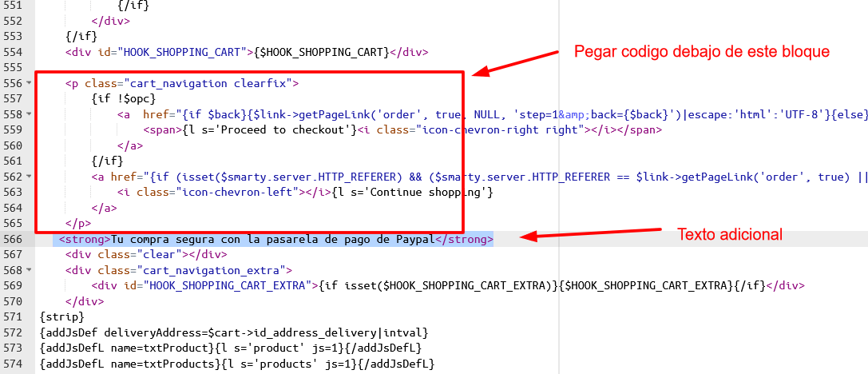Click addJsDefL name=txtProducts line
Screen dimensions: 868x374
point(237,364)
